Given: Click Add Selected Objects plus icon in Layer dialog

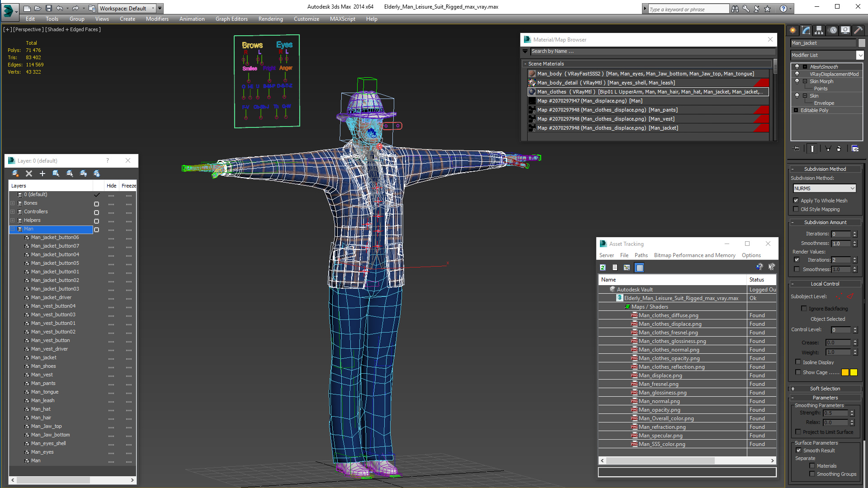Looking at the screenshot, I should [42, 174].
